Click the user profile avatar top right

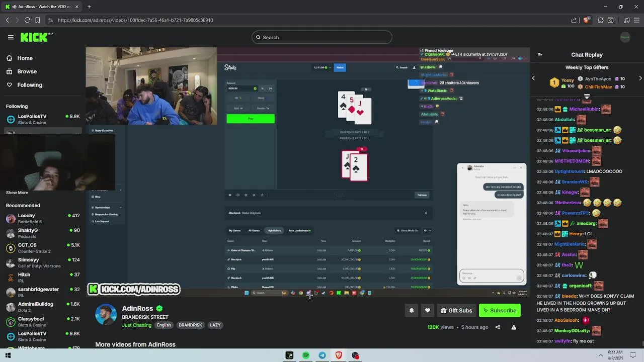pos(625,37)
